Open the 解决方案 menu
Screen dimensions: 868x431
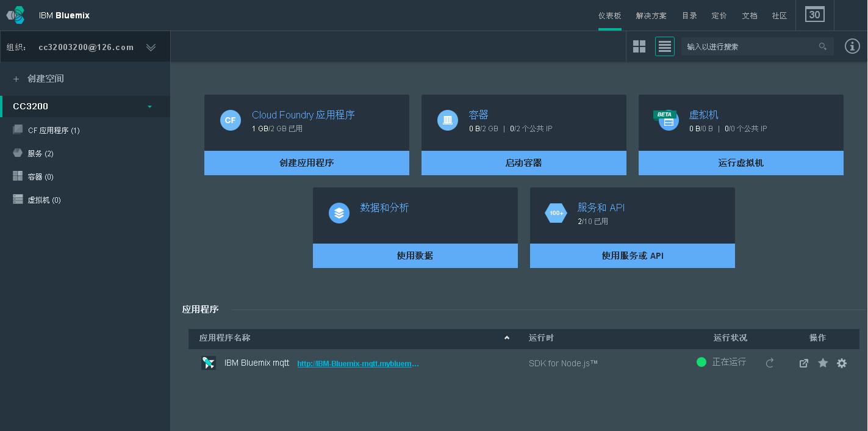651,16
